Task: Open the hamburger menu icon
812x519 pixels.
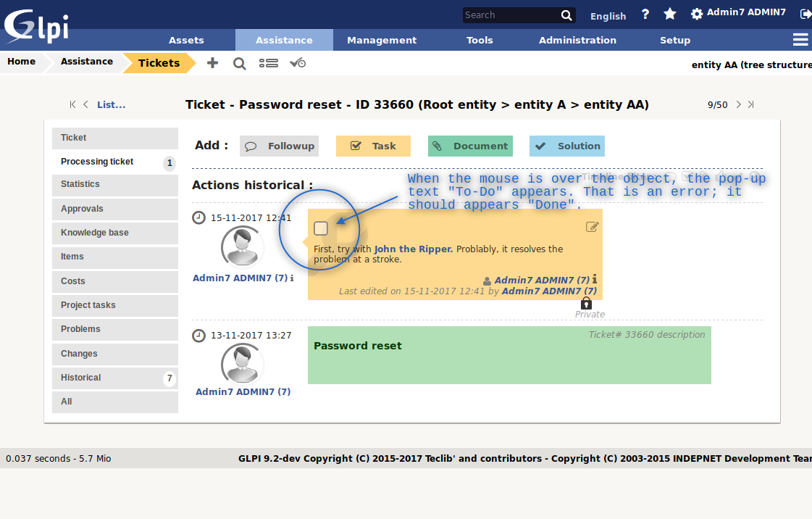Action: [800, 40]
